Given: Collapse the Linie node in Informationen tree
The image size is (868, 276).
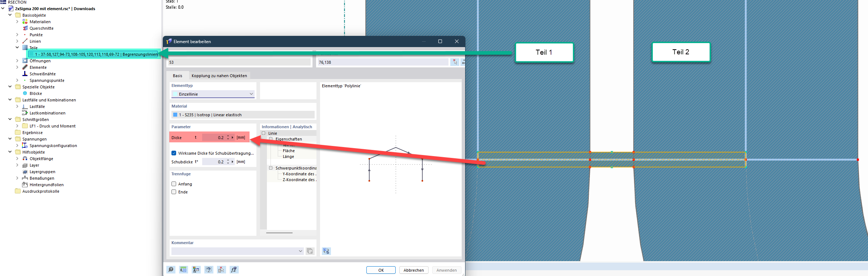Looking at the screenshot, I should point(264,133).
